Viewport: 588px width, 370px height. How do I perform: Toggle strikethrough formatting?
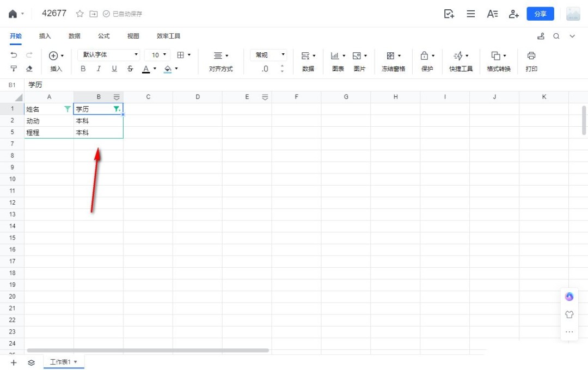[130, 69]
